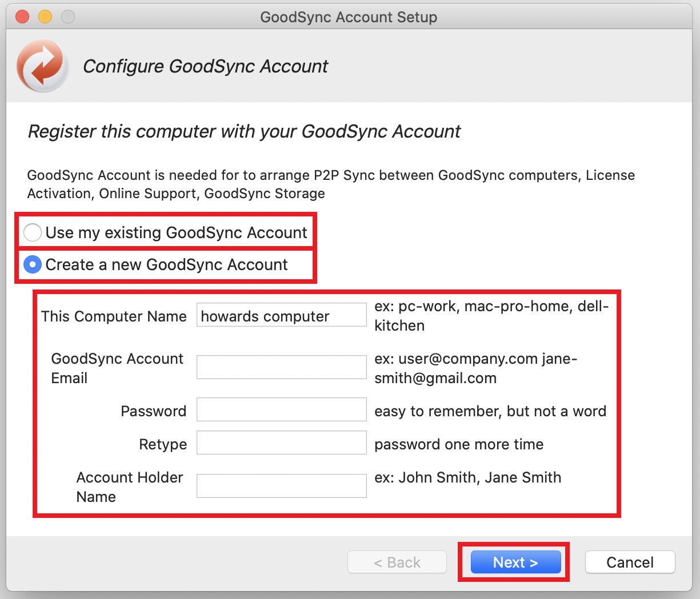
Task: Click the 'Account Holder Name' label
Action: click(x=130, y=487)
